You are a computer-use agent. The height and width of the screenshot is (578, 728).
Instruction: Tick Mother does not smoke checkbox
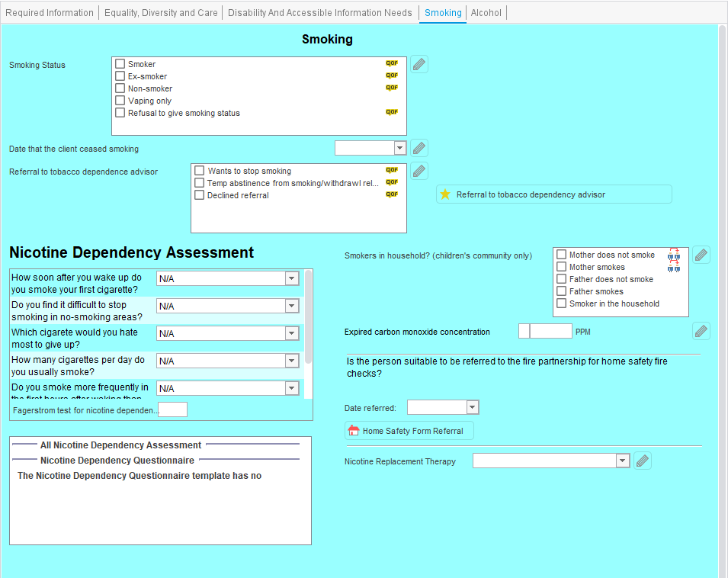pyautogui.click(x=561, y=255)
